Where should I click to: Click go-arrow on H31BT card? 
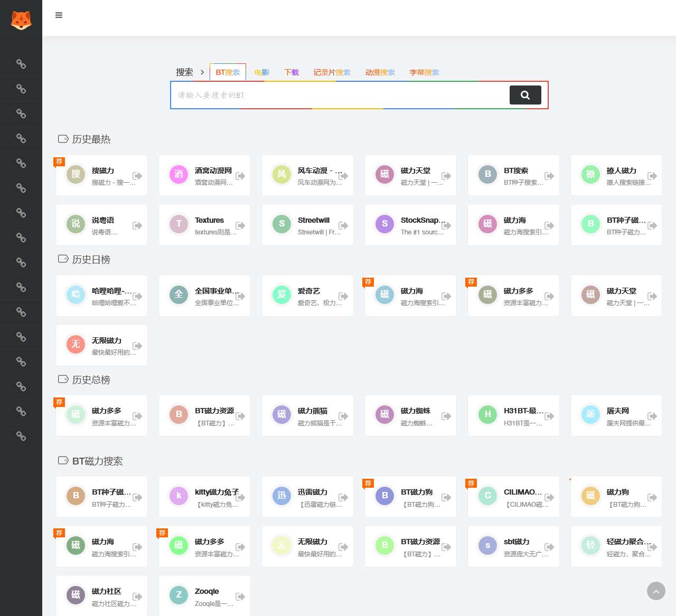(549, 416)
